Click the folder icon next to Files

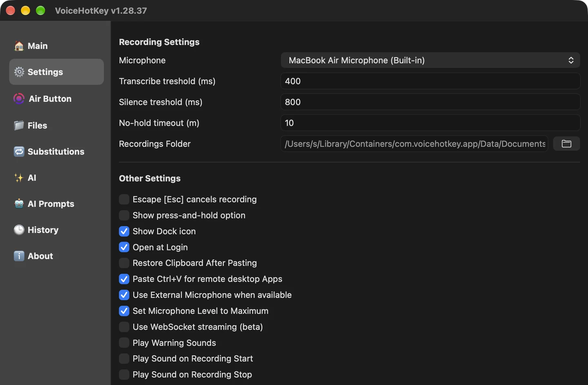pyautogui.click(x=19, y=125)
